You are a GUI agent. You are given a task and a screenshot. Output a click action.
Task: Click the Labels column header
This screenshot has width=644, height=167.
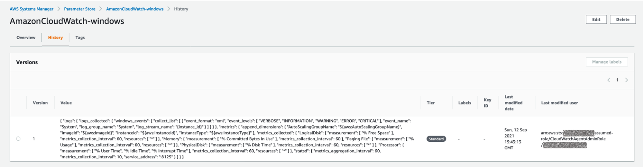[x=465, y=103]
